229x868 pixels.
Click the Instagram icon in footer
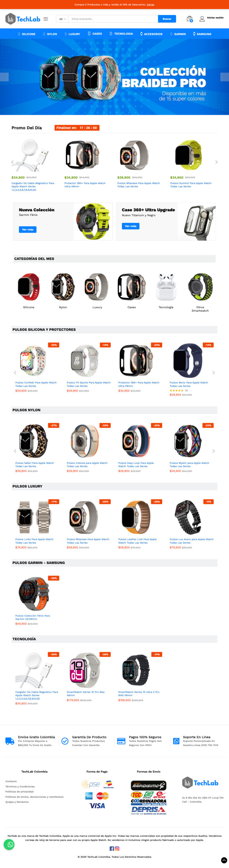(x=117, y=848)
